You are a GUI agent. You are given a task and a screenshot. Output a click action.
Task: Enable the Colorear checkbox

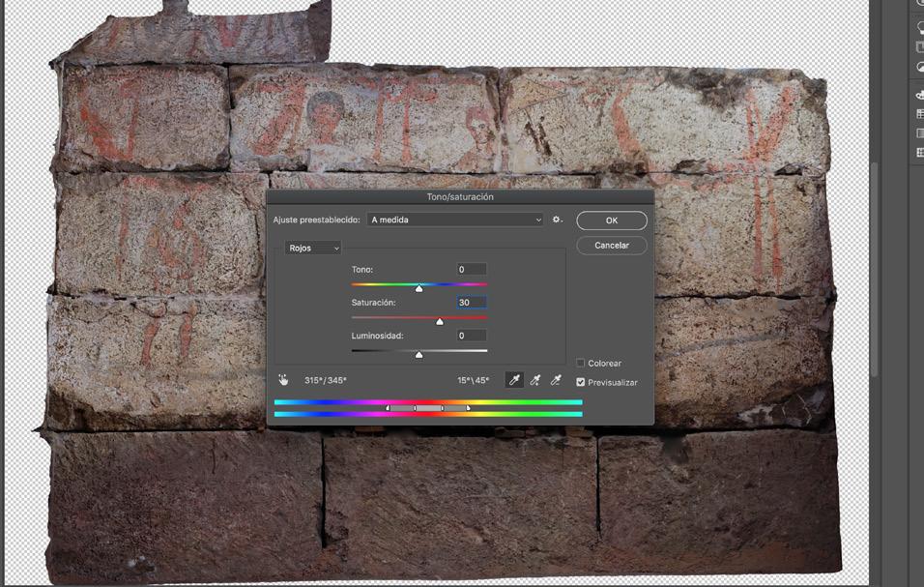(x=581, y=363)
